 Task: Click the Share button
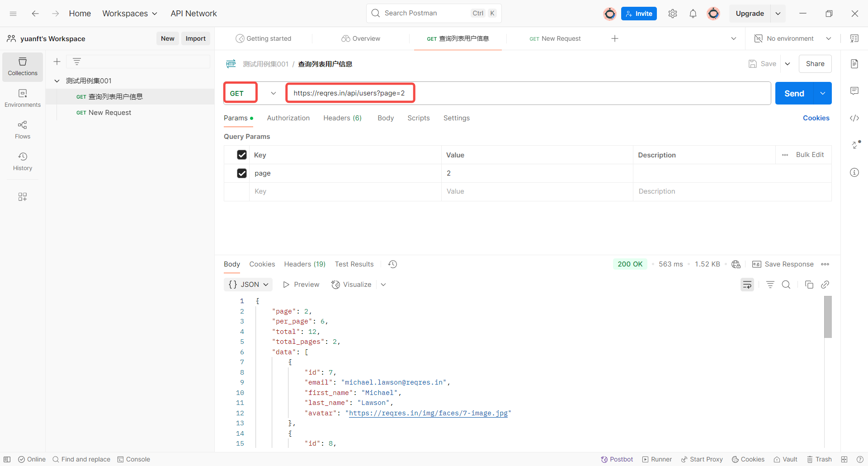pyautogui.click(x=815, y=64)
